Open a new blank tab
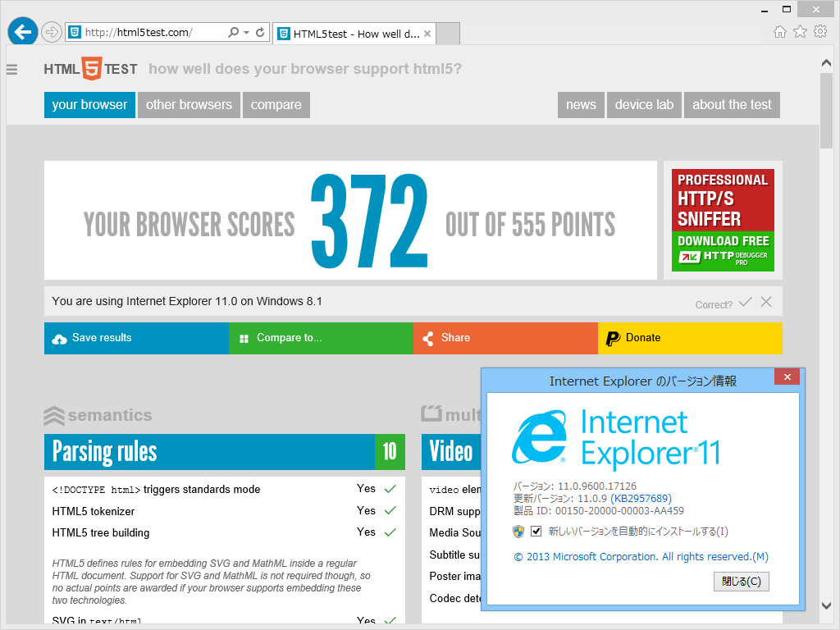Screen dimensions: 840x630 point(448,34)
